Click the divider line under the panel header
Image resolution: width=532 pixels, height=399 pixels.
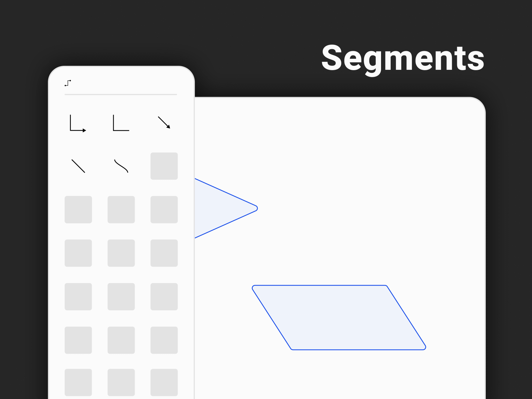tap(121, 94)
